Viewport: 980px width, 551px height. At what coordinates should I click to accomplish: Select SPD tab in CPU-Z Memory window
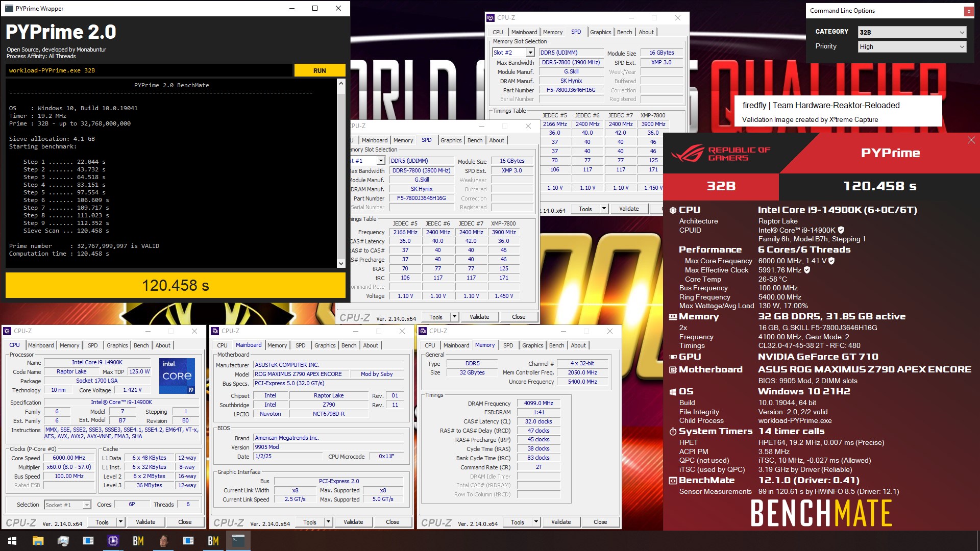(508, 345)
